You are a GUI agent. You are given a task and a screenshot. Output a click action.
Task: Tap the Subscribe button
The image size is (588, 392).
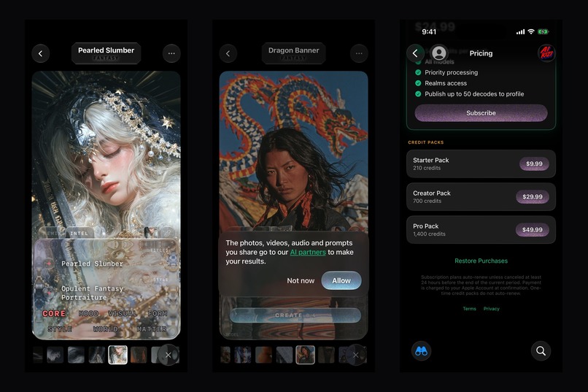481,113
